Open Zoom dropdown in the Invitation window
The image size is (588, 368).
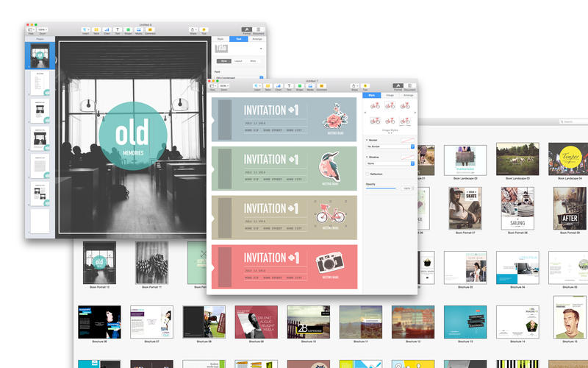[x=224, y=86]
